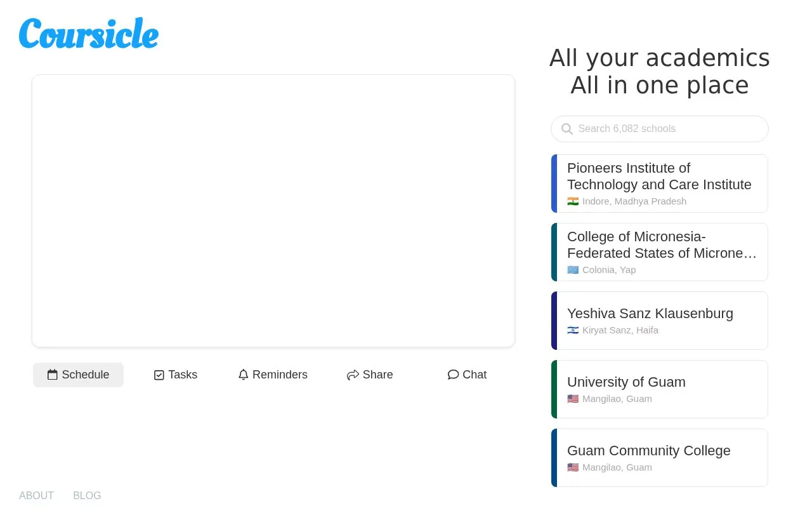Click the flag on Guam Community College card
This screenshot has height=508, width=812.
[573, 467]
